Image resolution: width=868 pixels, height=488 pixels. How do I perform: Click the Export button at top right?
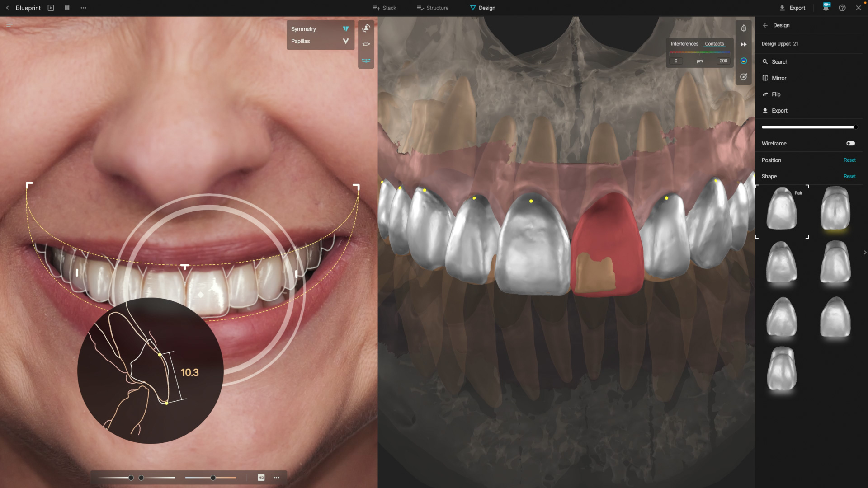[792, 8]
